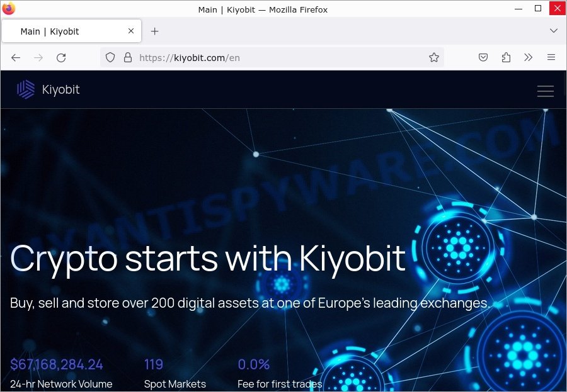The height and width of the screenshot is (392, 567).
Task: Click the 0.0% fee value
Action: pos(253,364)
